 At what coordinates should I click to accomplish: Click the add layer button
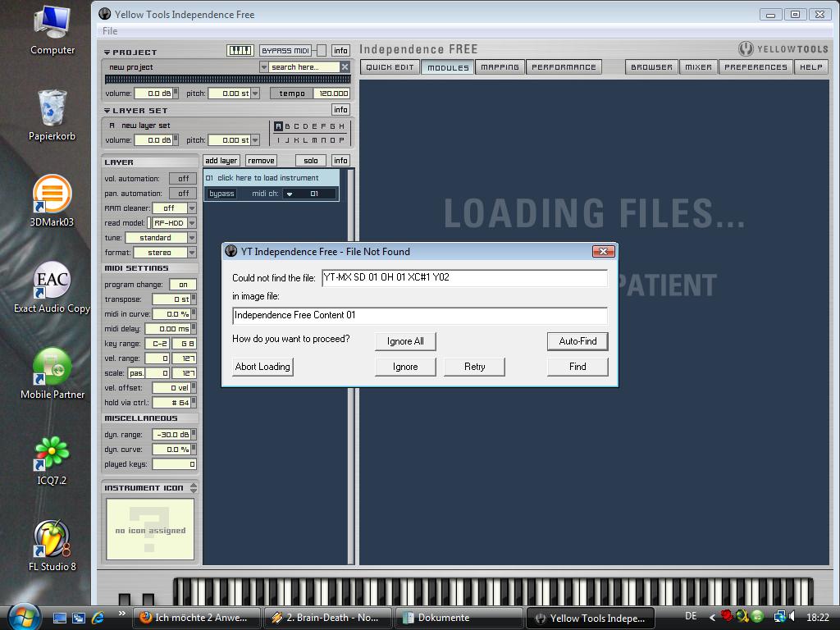(x=221, y=161)
